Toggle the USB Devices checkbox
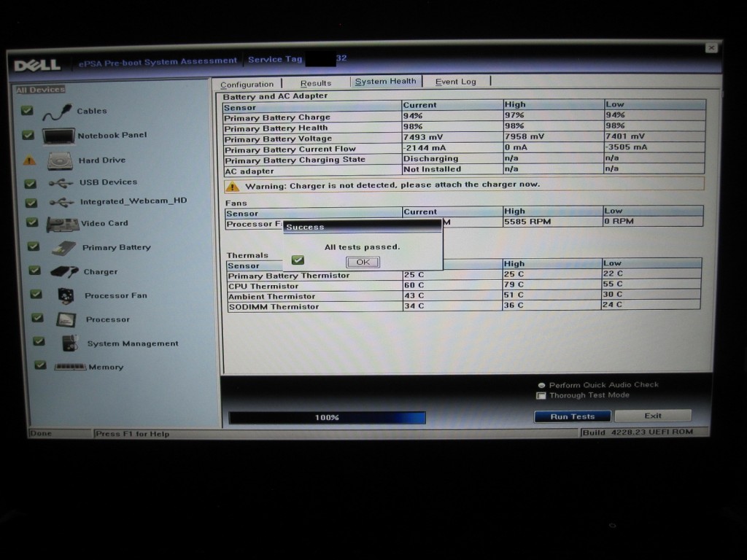This screenshot has width=747, height=560. (x=31, y=183)
